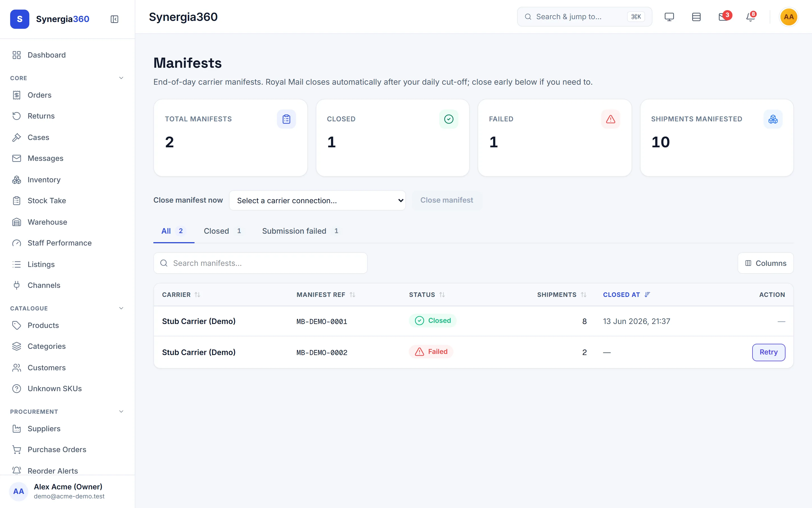Viewport: 812px width, 508px height.
Task: Click the Total Manifests stat card
Action: pos(231,138)
